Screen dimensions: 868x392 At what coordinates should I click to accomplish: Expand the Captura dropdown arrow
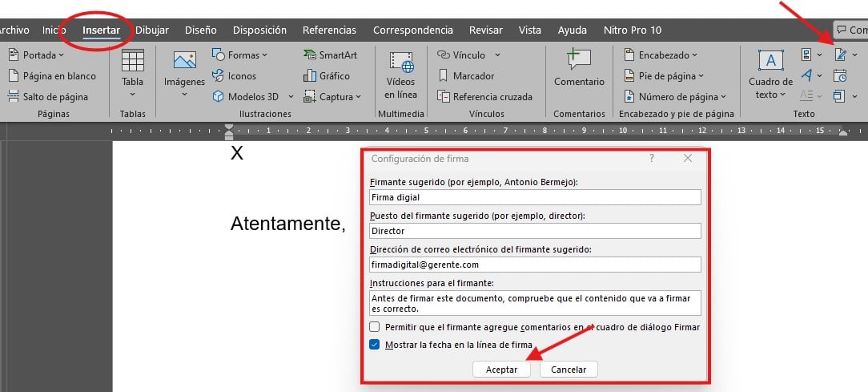[358, 96]
